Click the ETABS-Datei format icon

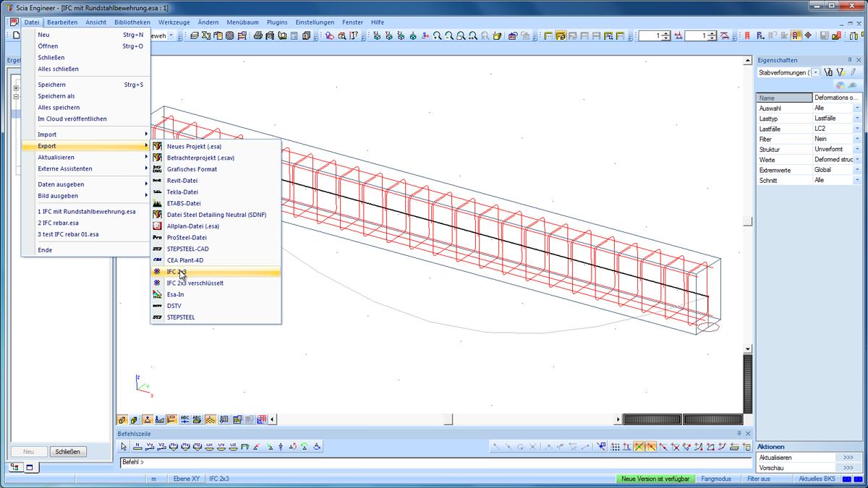tap(157, 203)
